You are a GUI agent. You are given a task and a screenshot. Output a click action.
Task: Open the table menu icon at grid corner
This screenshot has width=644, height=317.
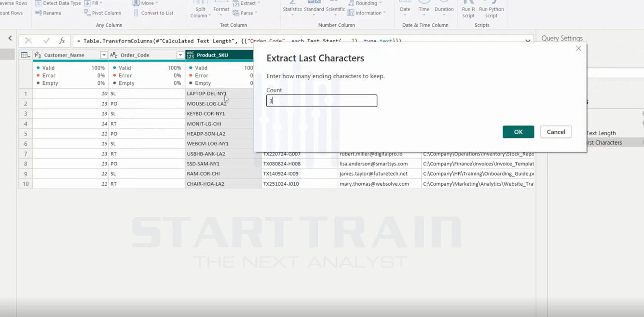[x=26, y=55]
